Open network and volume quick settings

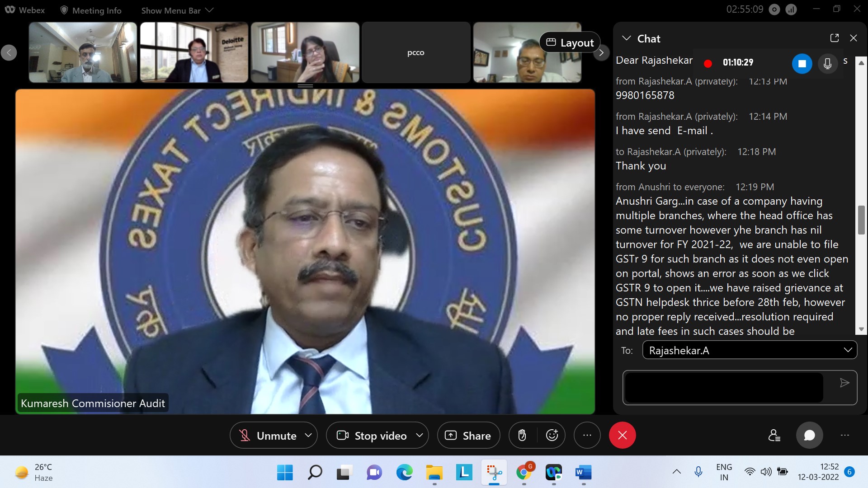[766, 472]
